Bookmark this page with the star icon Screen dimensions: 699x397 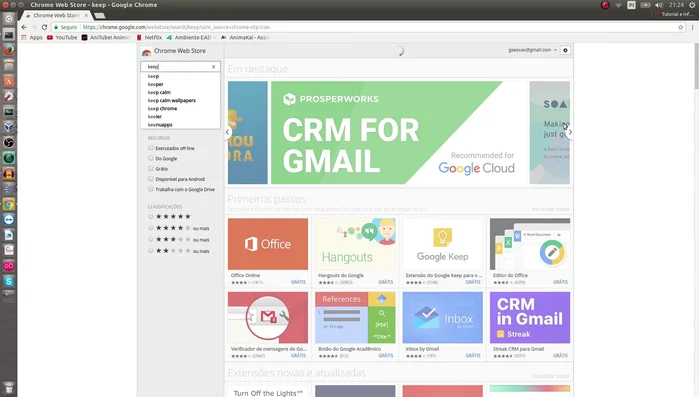pyautogui.click(x=681, y=27)
